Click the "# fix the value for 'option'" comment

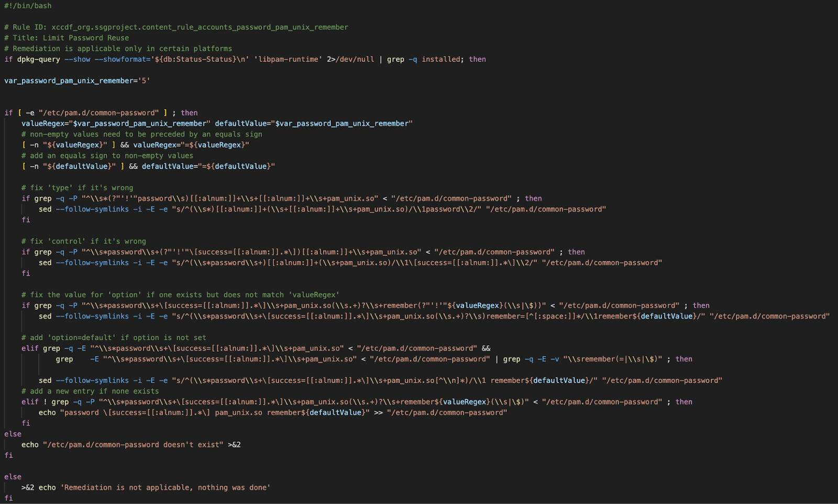click(x=180, y=295)
